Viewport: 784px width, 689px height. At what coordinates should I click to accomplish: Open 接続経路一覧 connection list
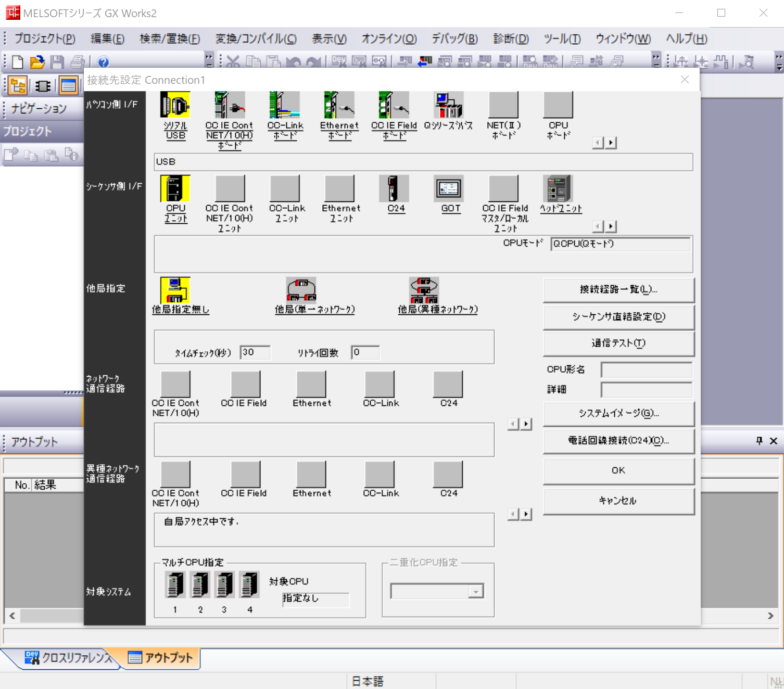[x=618, y=290]
